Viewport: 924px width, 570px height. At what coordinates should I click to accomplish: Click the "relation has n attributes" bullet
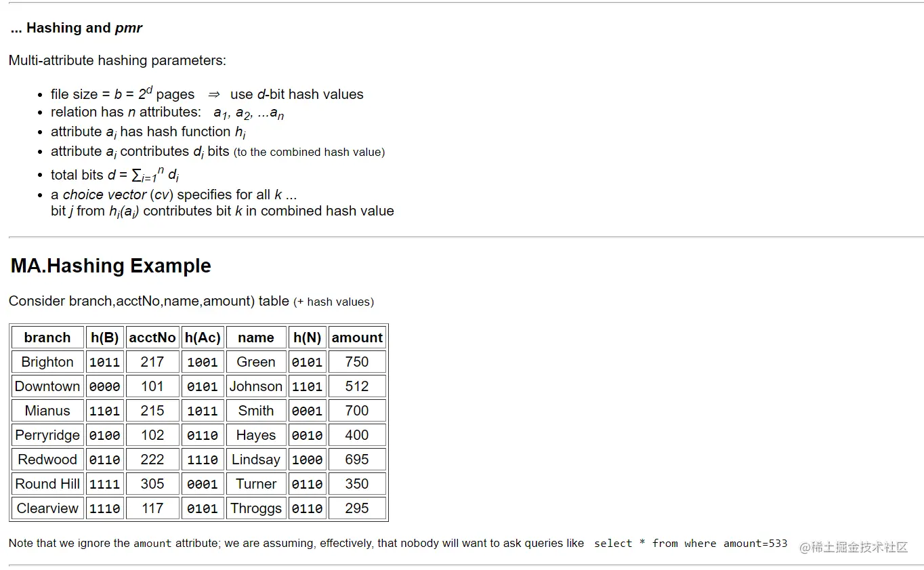pyautogui.click(x=167, y=113)
